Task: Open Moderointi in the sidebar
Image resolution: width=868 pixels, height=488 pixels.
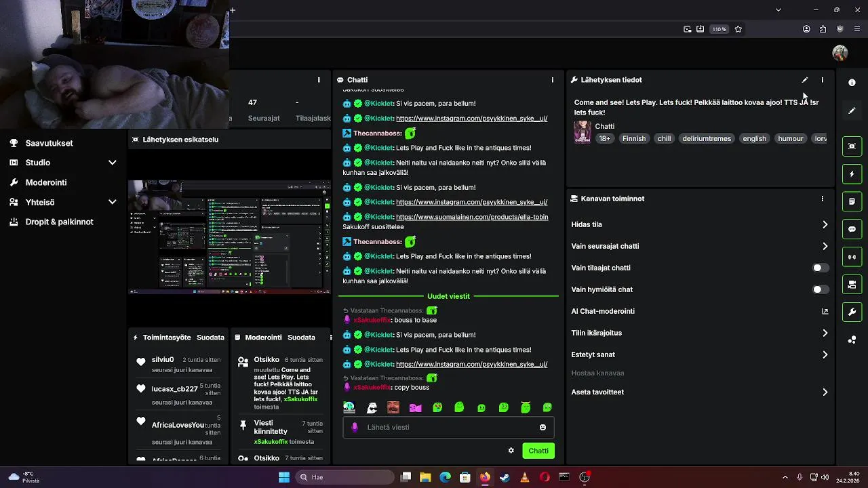Action: pos(46,182)
